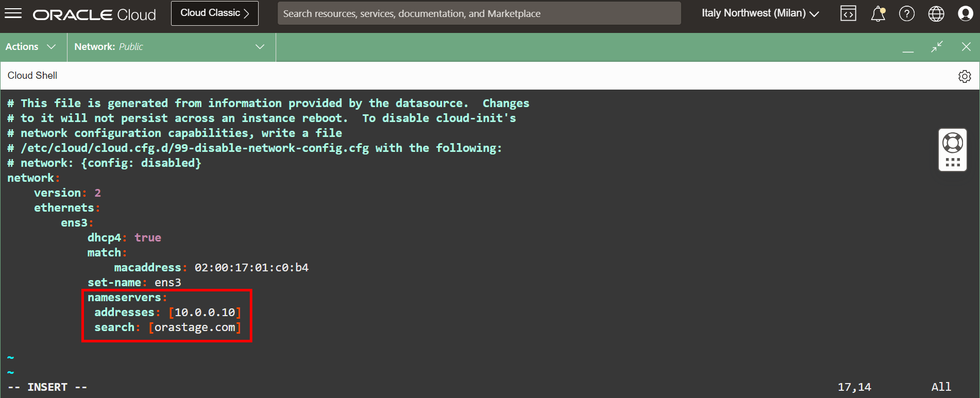Click the Cloud Shell title label
Viewport: 980px width, 398px height.
pos(32,76)
